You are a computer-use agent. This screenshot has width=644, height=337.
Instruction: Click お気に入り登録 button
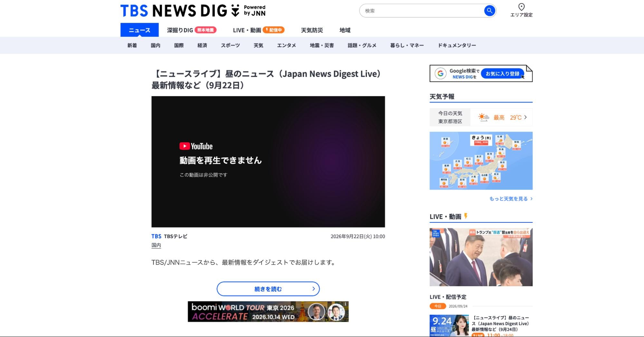pos(503,74)
